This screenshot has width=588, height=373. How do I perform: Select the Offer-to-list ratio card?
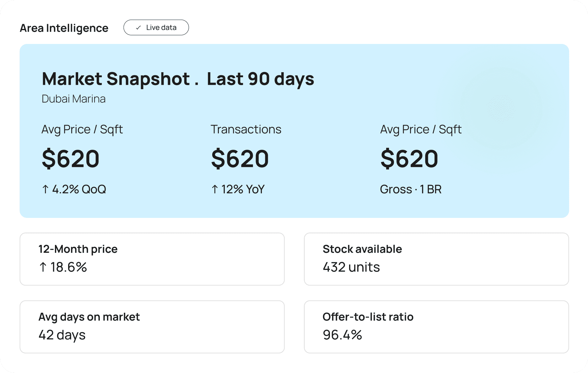point(436,327)
